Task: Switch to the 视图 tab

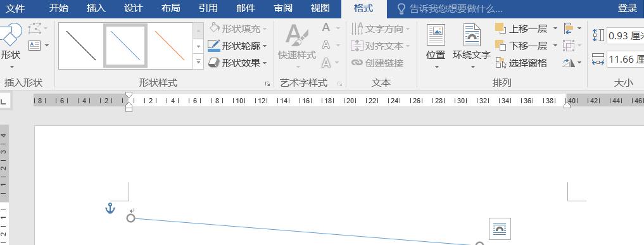Action: [320, 8]
